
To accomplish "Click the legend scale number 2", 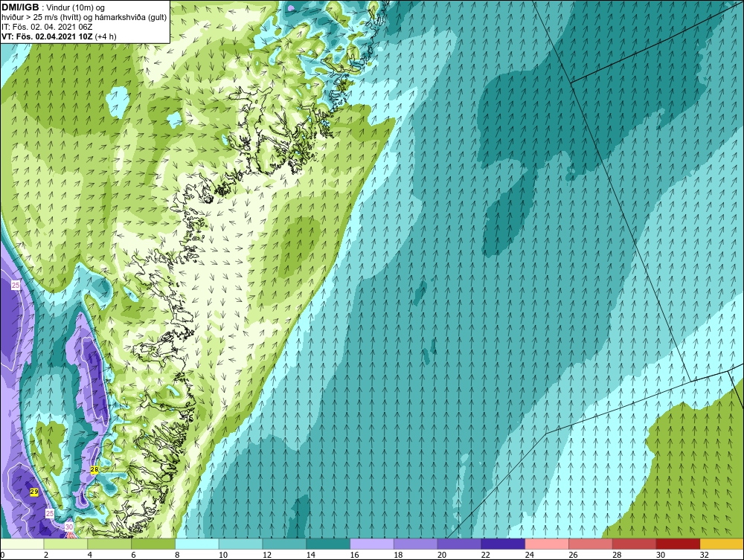I will [45, 555].
